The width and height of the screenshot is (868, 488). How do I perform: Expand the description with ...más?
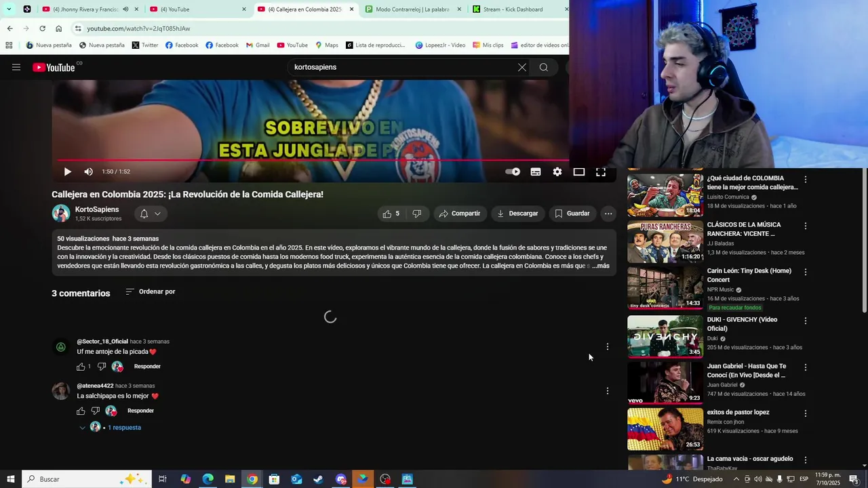click(x=601, y=266)
